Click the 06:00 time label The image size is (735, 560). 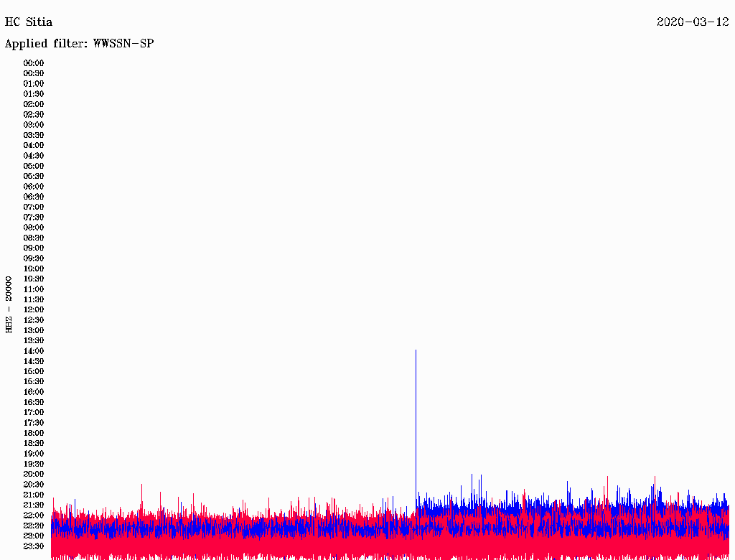click(34, 186)
